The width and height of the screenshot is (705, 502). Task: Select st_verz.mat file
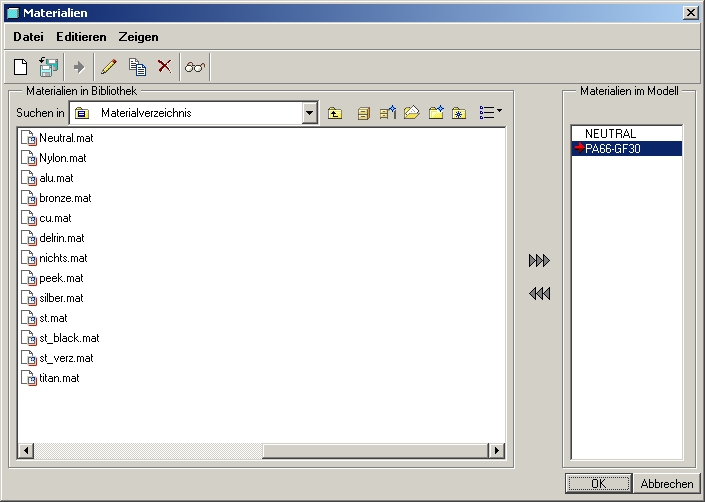tap(58, 358)
